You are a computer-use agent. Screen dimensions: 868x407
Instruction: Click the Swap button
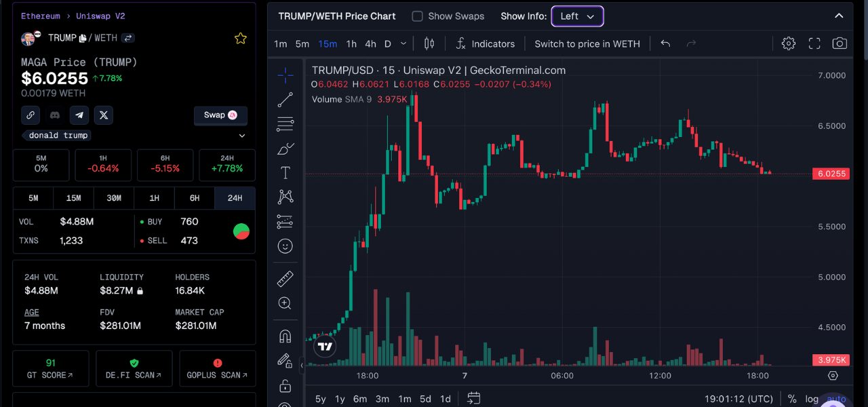[220, 115]
